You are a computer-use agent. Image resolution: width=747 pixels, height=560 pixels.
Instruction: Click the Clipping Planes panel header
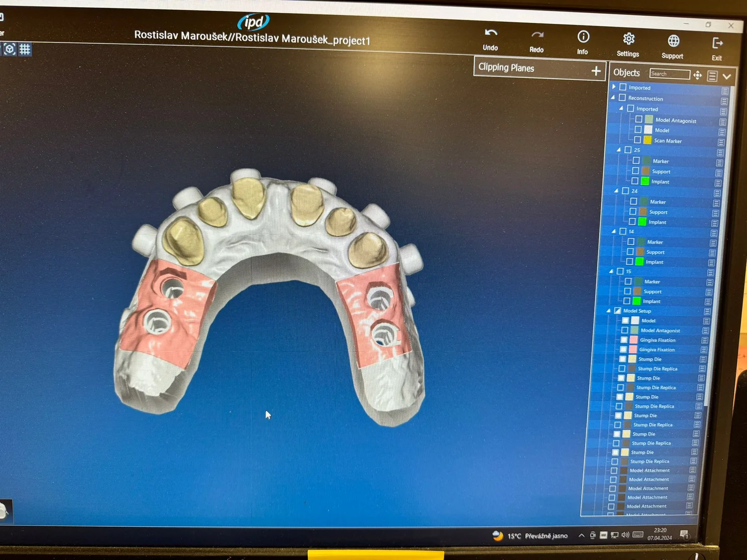[x=540, y=69]
